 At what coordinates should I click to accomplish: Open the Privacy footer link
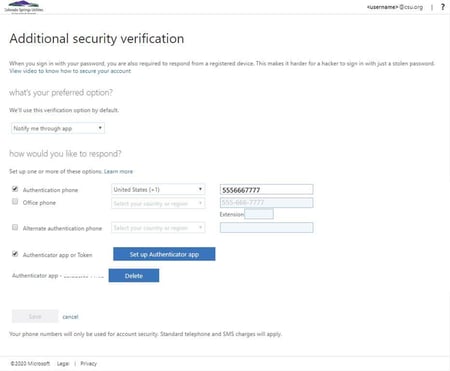point(89,363)
